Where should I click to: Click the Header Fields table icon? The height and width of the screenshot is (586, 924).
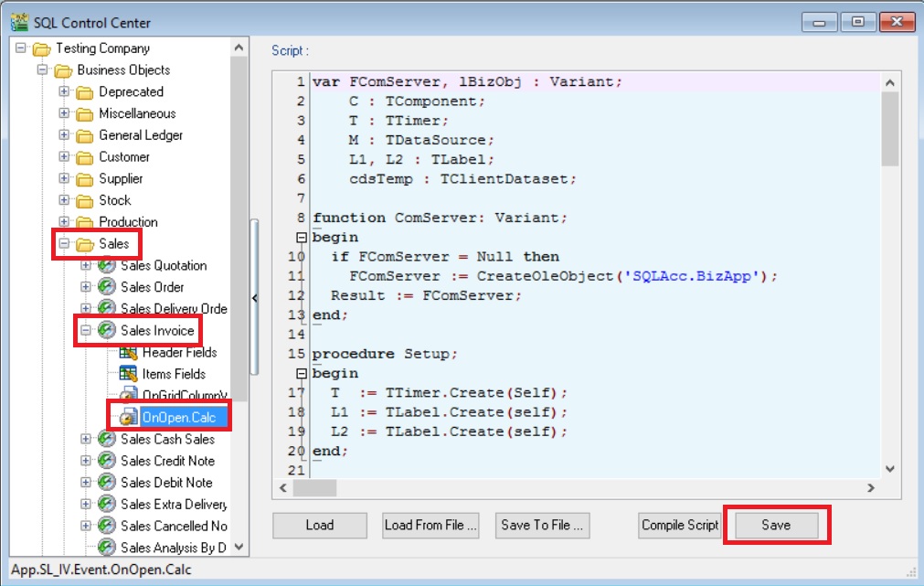128,352
